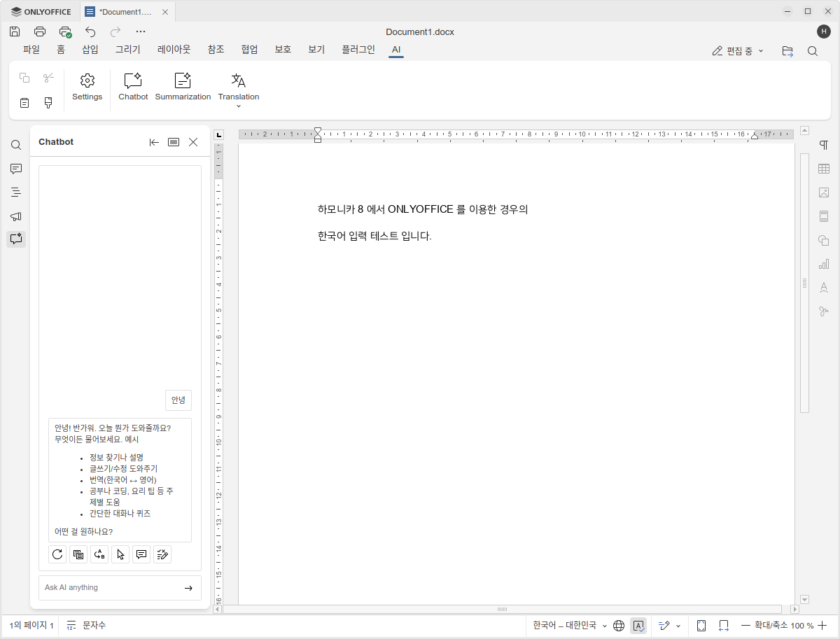Open table settings in the right sidebar
The height and width of the screenshot is (639, 840).
click(824, 168)
